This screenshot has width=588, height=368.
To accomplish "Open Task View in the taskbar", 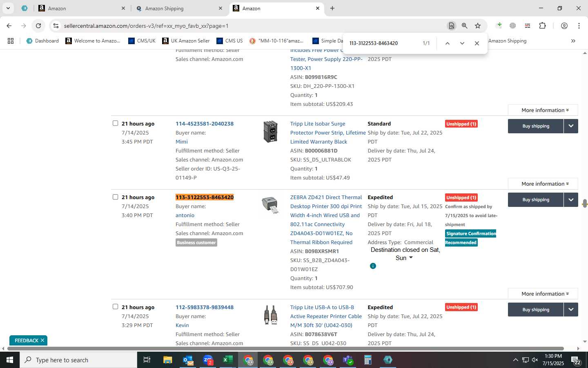I will (x=147, y=360).
